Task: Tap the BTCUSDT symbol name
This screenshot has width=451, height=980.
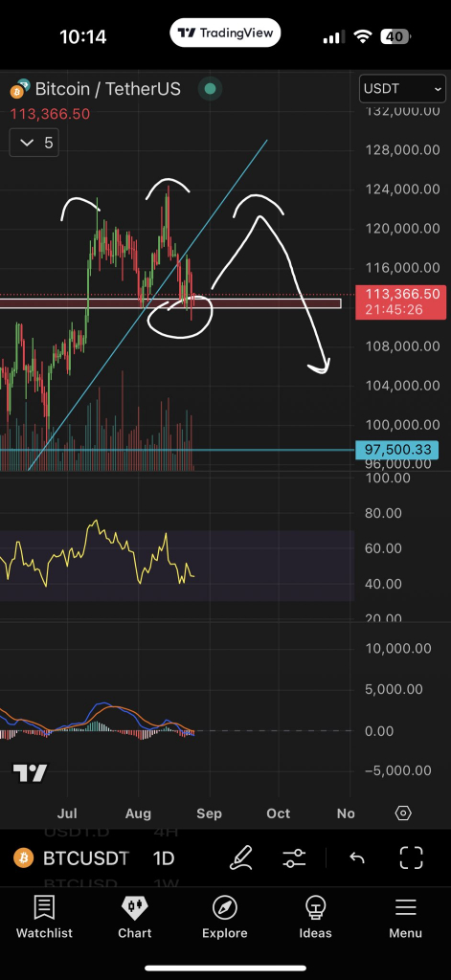Action: (x=86, y=858)
